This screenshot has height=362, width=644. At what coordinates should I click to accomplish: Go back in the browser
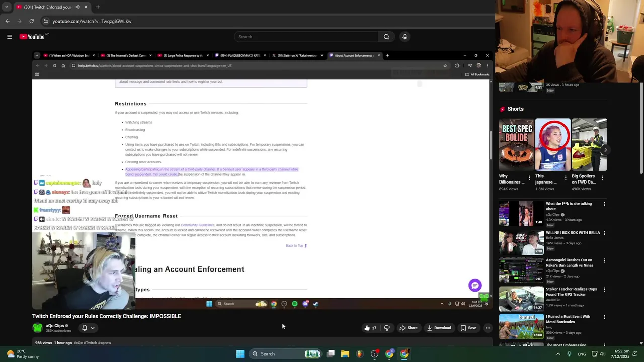click(7, 21)
